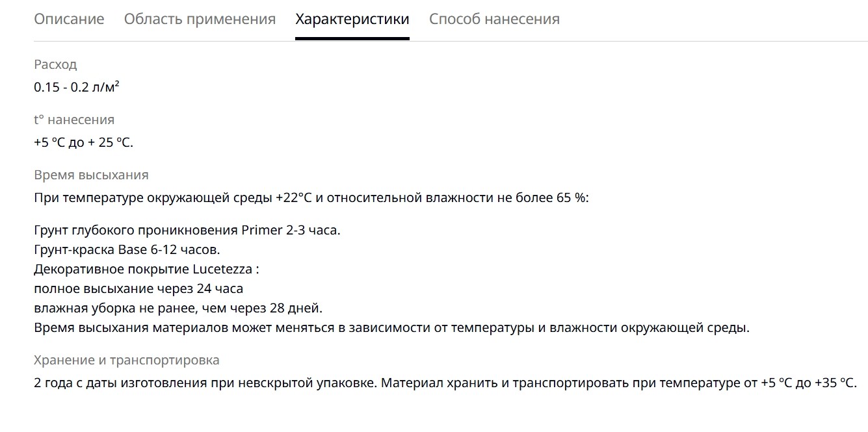Click the Хранение и транспортировка section label

[x=127, y=360]
